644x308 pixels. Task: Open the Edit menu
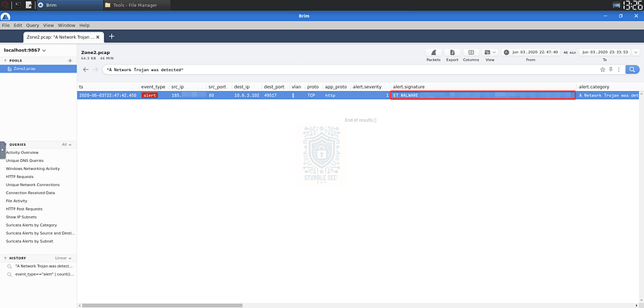coord(18,25)
